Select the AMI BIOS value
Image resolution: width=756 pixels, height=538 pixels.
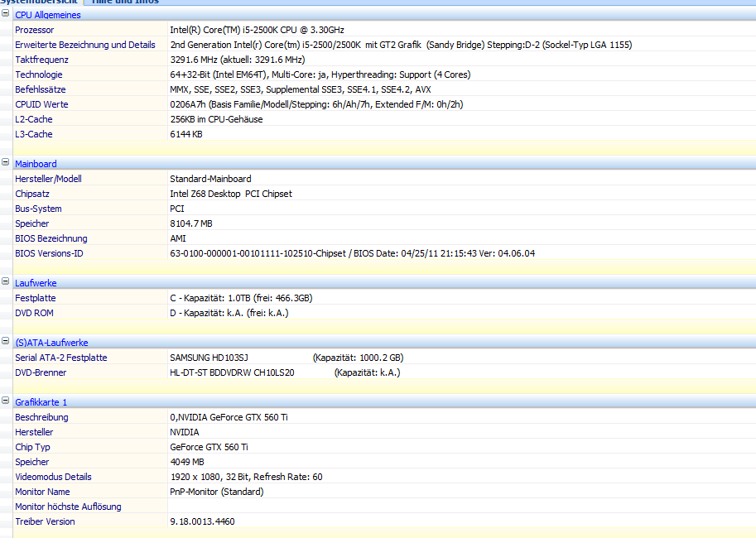(178, 238)
